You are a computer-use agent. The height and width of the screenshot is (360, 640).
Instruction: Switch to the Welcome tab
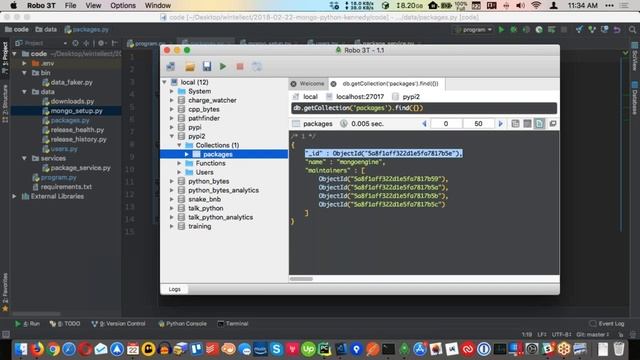click(312, 84)
